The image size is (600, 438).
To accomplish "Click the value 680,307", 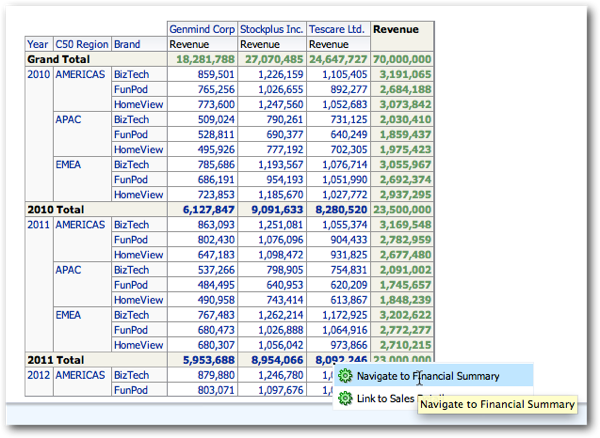I will (216, 345).
